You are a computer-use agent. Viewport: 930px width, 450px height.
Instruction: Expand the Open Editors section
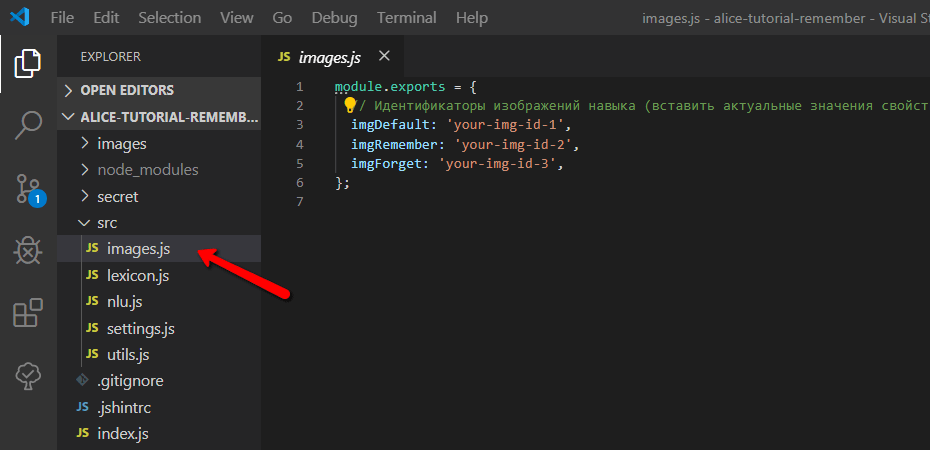[127, 90]
